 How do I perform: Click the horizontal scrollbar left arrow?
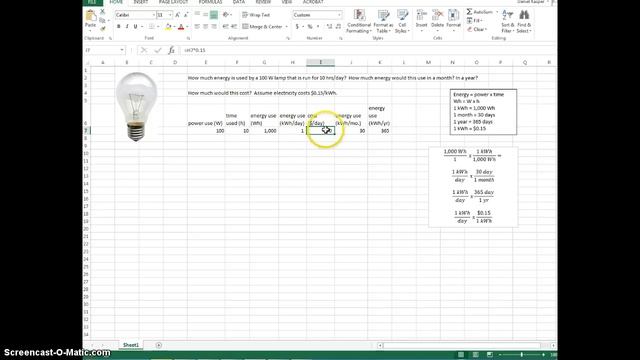tap(380, 345)
